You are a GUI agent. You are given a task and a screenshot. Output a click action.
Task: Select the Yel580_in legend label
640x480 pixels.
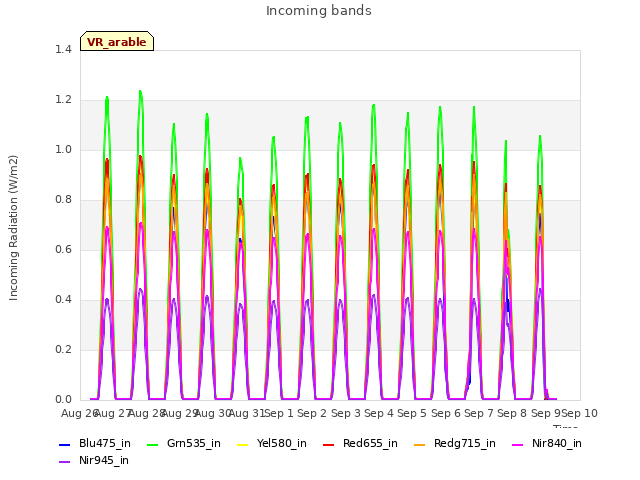pyautogui.click(x=282, y=444)
